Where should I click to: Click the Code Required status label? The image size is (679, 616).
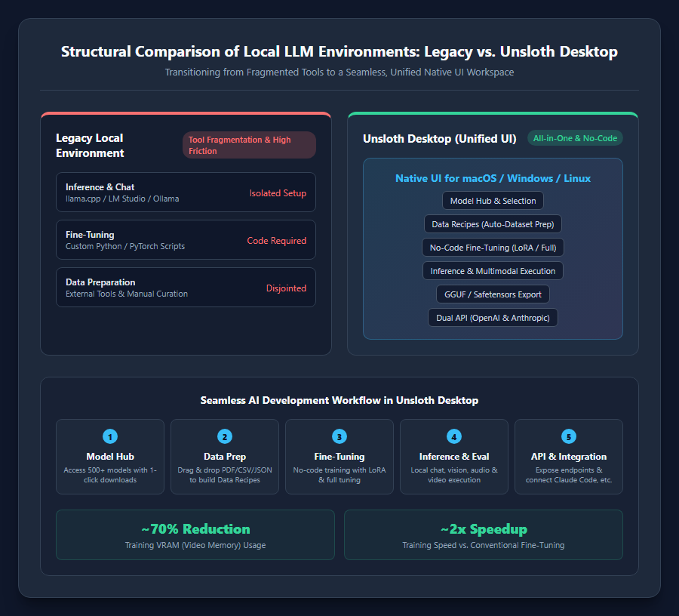277,240
